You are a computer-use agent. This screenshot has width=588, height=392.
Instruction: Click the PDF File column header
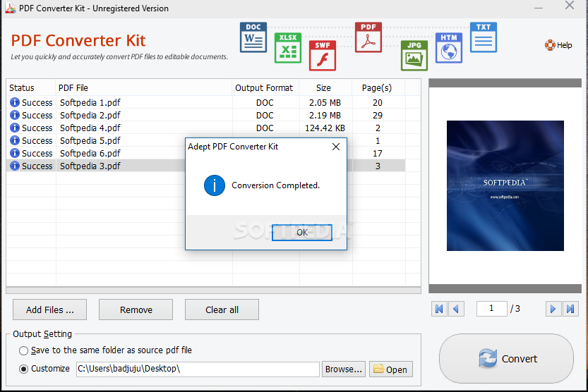[x=143, y=87]
